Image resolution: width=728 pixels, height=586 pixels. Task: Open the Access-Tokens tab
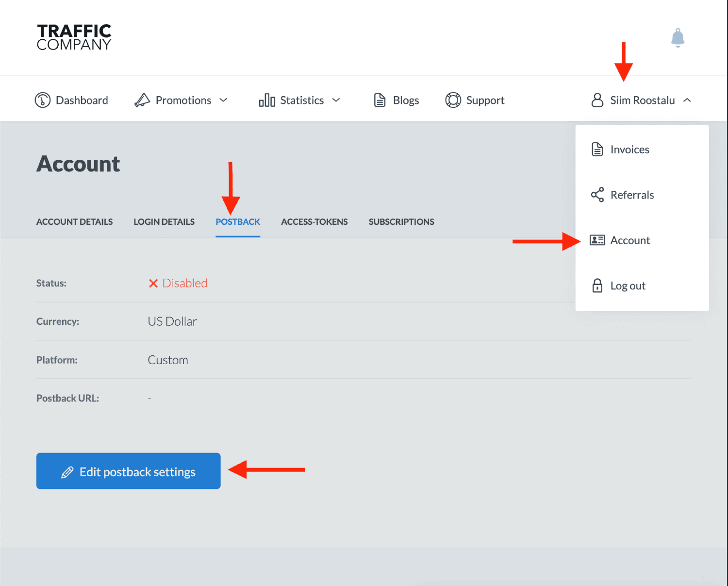(314, 222)
